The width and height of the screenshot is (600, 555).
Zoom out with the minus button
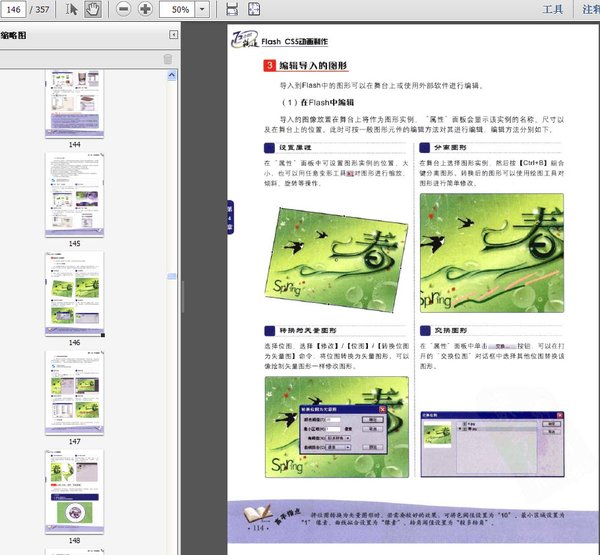(123, 9)
